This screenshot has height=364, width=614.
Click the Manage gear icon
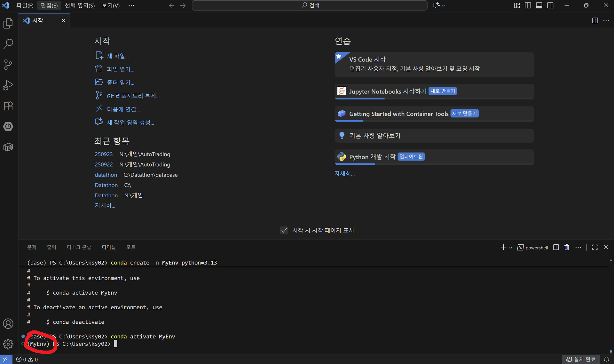8,344
